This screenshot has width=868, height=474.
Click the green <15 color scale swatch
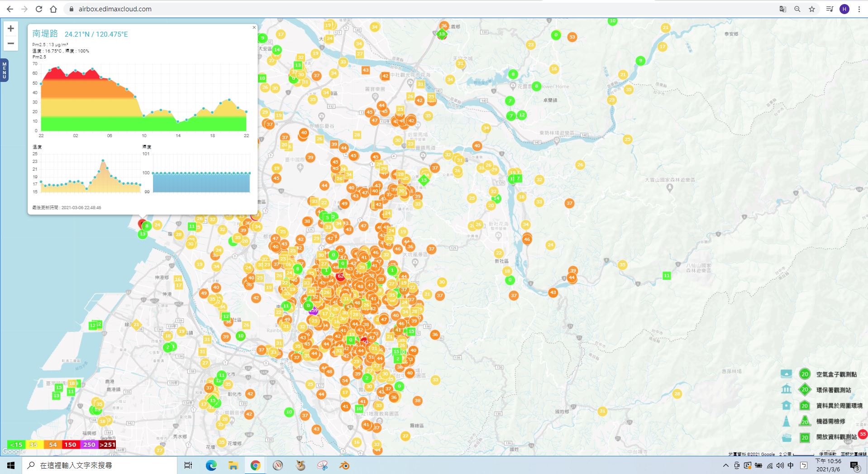click(x=16, y=445)
